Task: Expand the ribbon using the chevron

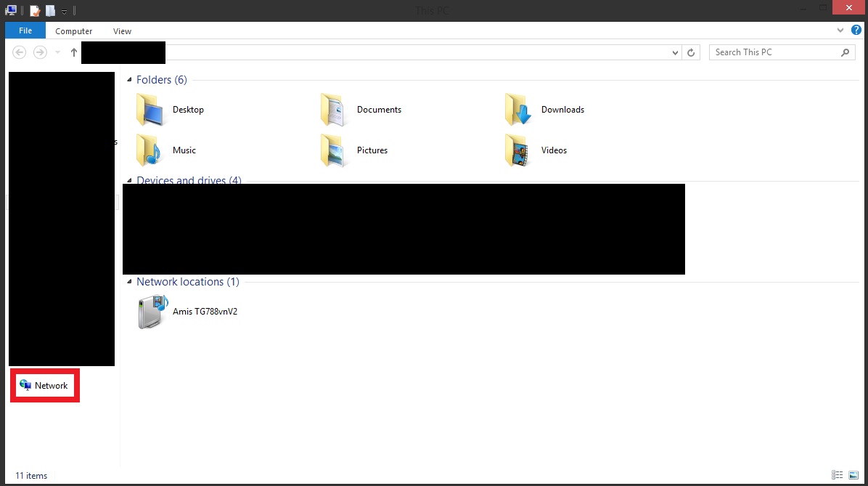Action: (840, 31)
